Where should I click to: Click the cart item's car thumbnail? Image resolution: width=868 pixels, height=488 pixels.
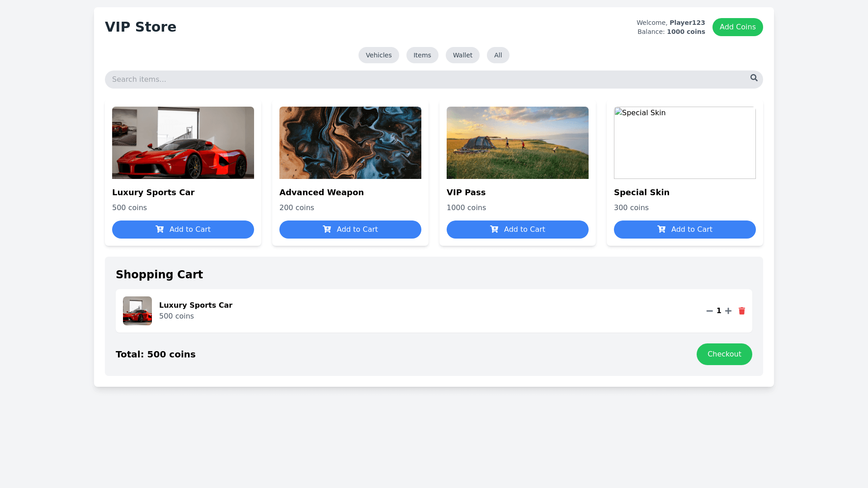pyautogui.click(x=137, y=311)
